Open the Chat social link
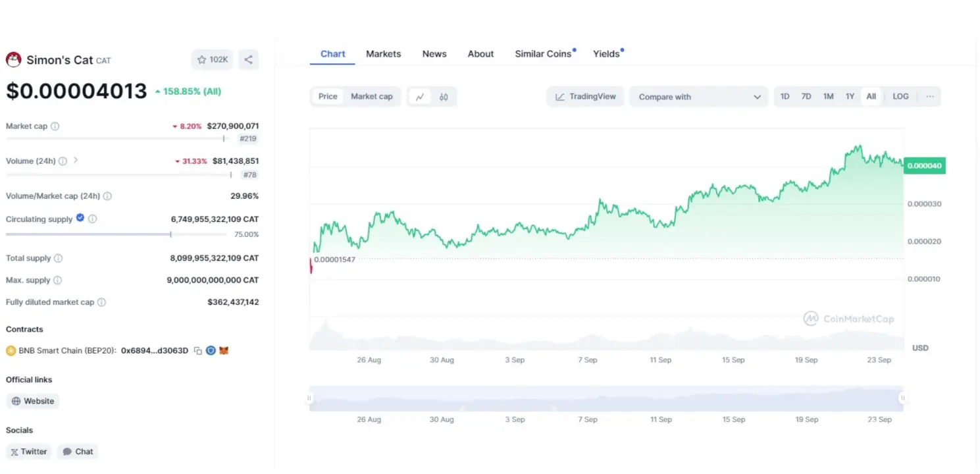This screenshot has height=474, width=980. click(x=78, y=452)
